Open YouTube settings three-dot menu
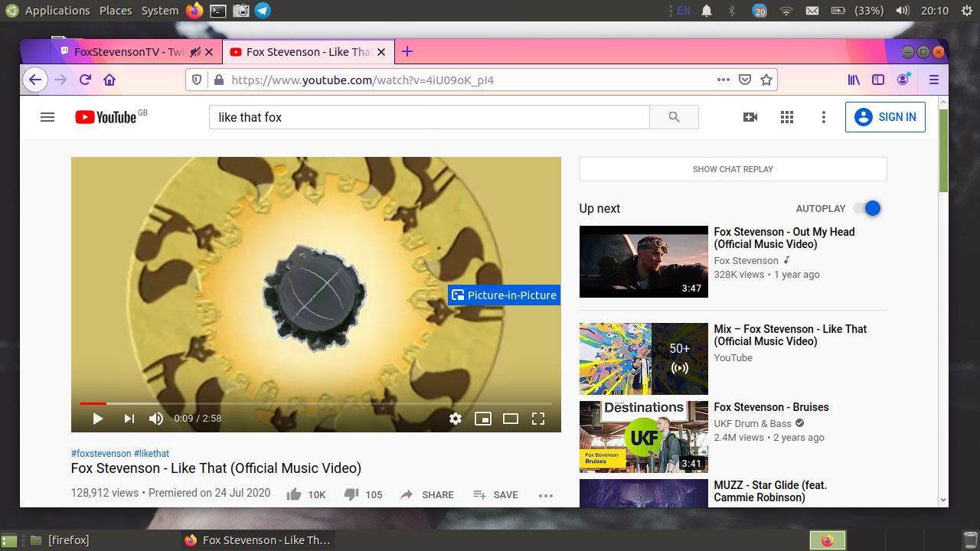This screenshot has height=551, width=980. coord(824,117)
